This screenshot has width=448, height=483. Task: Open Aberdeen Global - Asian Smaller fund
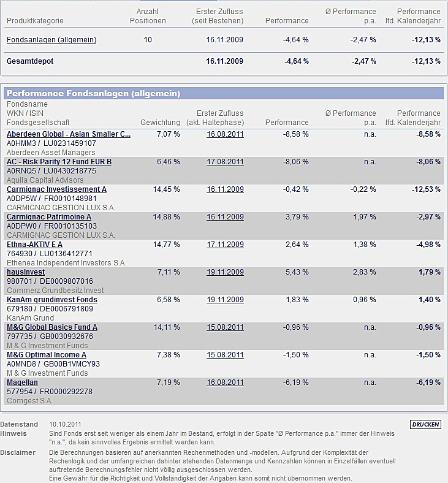click(69, 134)
